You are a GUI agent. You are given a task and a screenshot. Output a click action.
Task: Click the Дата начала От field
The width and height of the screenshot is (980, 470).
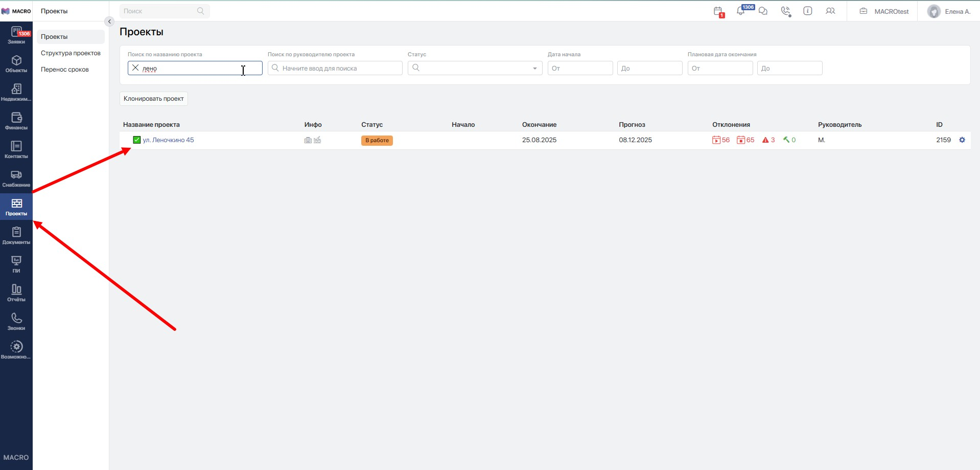click(580, 68)
